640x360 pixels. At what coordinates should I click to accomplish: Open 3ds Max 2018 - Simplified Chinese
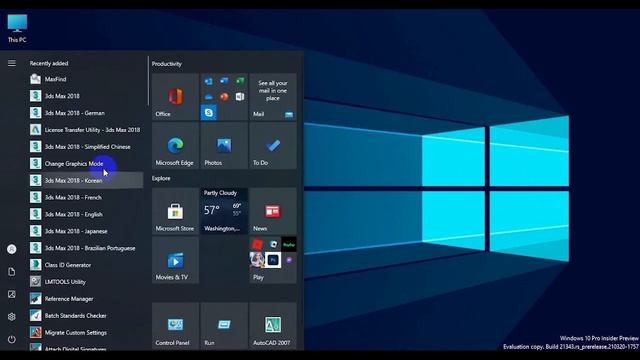pos(86,147)
